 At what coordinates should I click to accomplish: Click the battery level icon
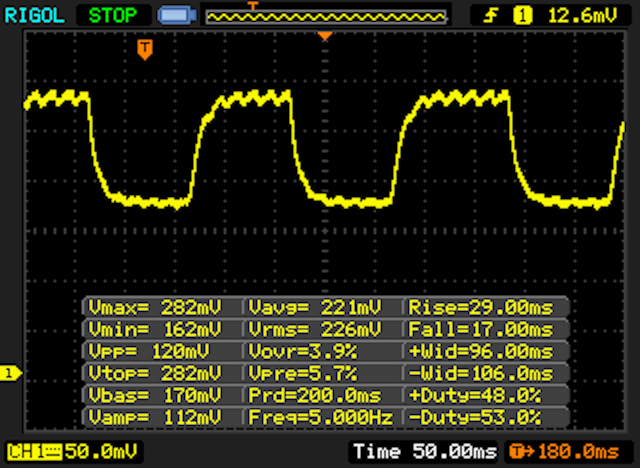coord(177,16)
